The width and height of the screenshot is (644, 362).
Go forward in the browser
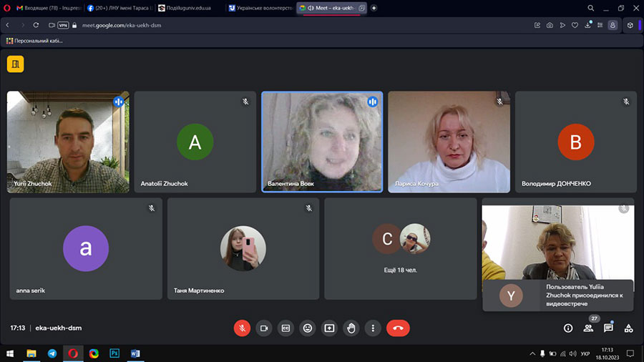23,25
